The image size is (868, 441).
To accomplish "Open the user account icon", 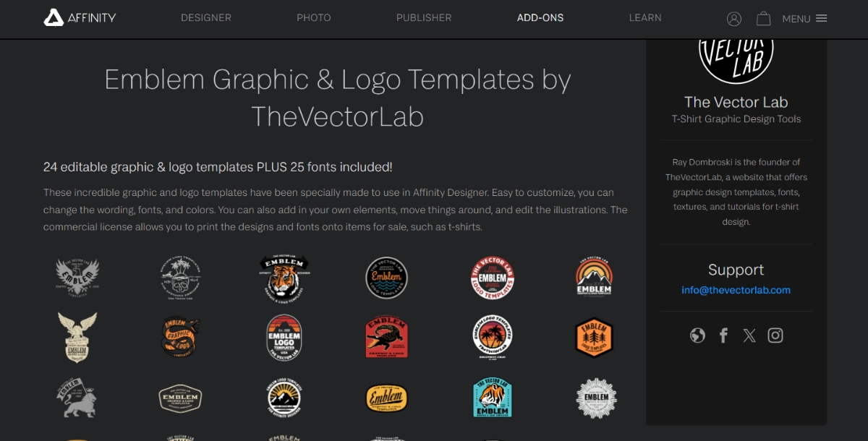I will [734, 19].
